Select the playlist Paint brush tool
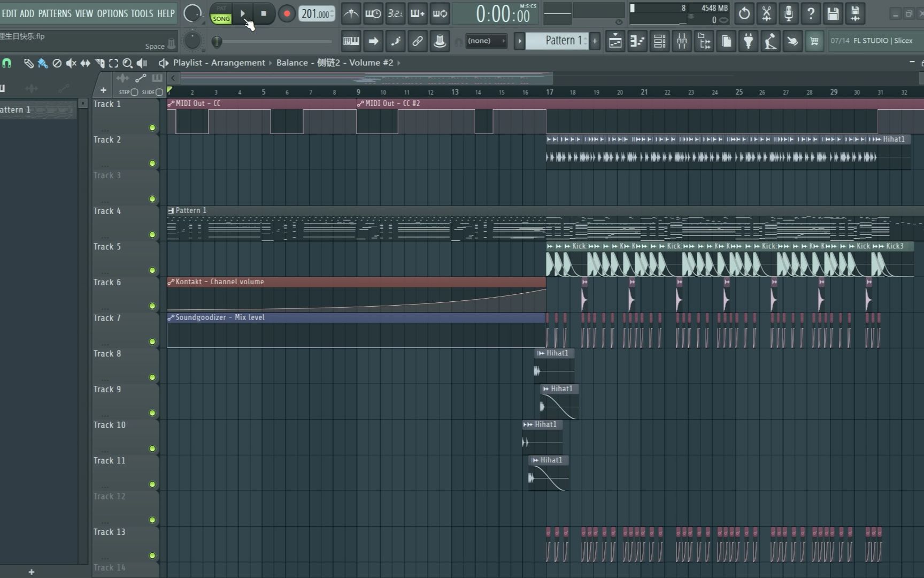The height and width of the screenshot is (578, 924). (x=43, y=63)
